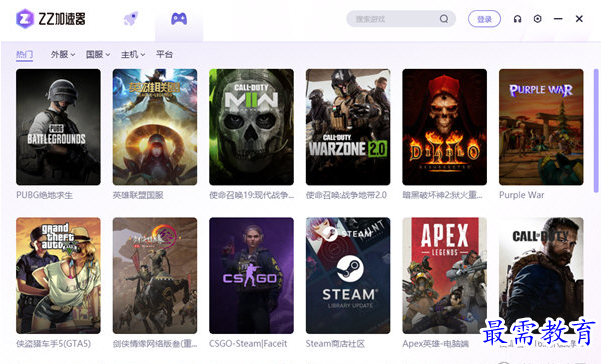The image size is (604, 364).
Task: Select the gamepad game library tab
Action: [179, 18]
